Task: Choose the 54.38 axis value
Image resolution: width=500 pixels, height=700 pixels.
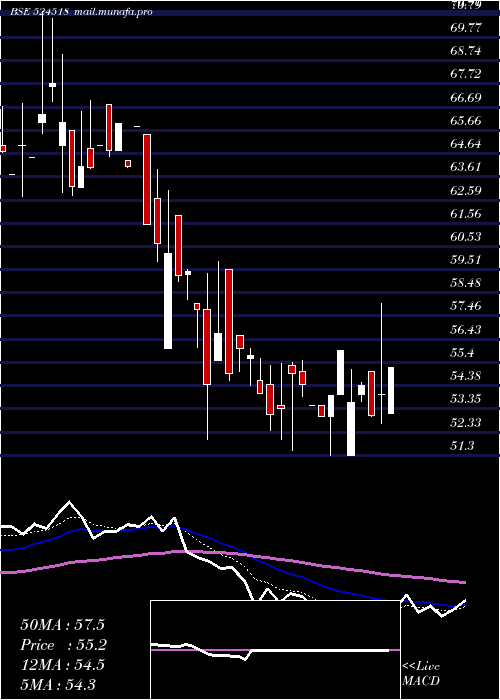Action: point(466,375)
